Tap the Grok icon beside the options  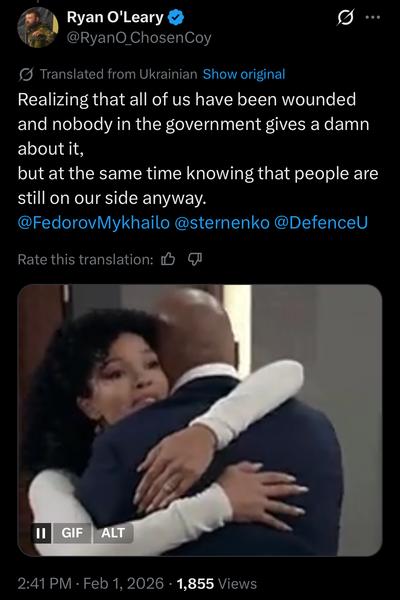[x=345, y=18]
